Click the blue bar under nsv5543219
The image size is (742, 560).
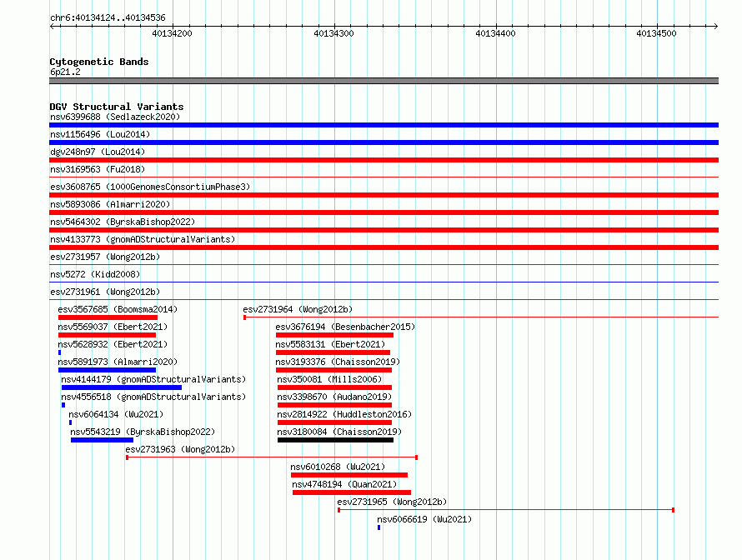point(103,440)
